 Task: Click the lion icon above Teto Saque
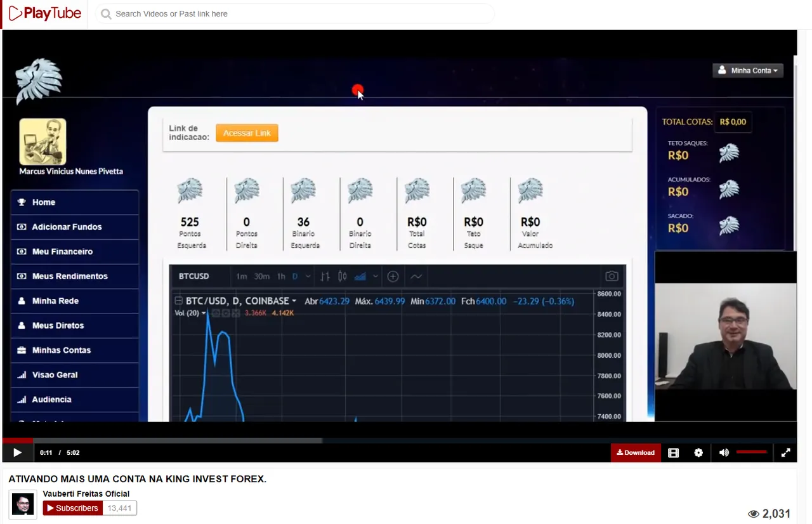(474, 190)
